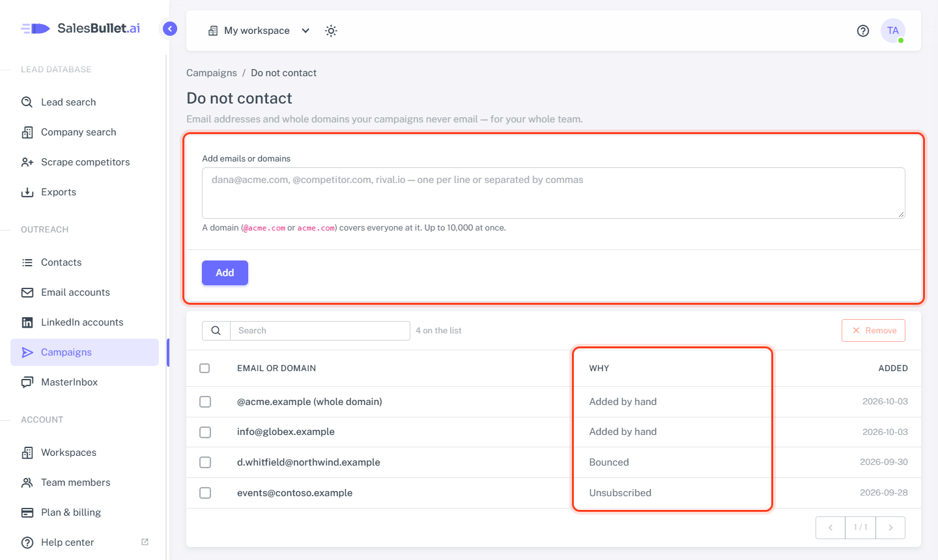Click the Company search building icon

pyautogui.click(x=27, y=132)
